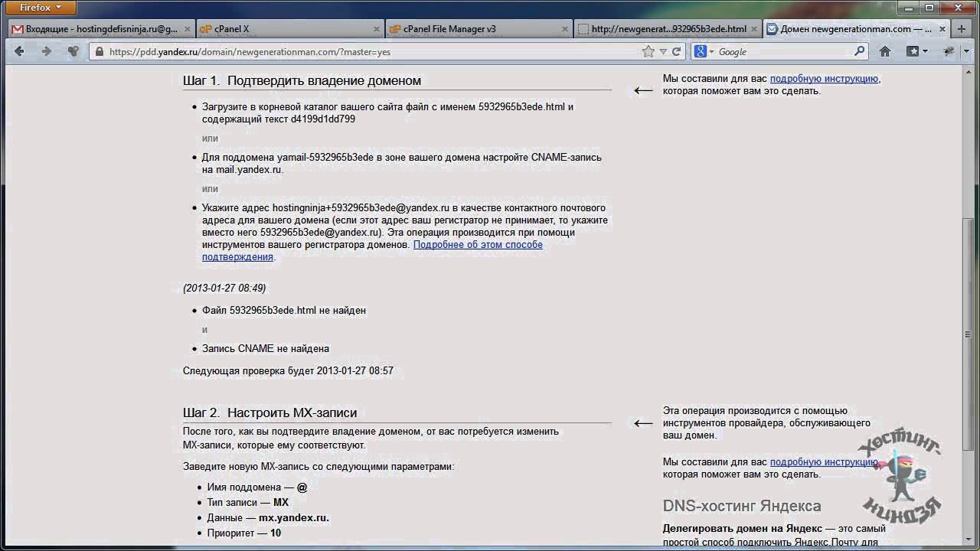
Task: Click text Следующая проверка будет 2013-01-27 08:57
Action: (x=288, y=371)
